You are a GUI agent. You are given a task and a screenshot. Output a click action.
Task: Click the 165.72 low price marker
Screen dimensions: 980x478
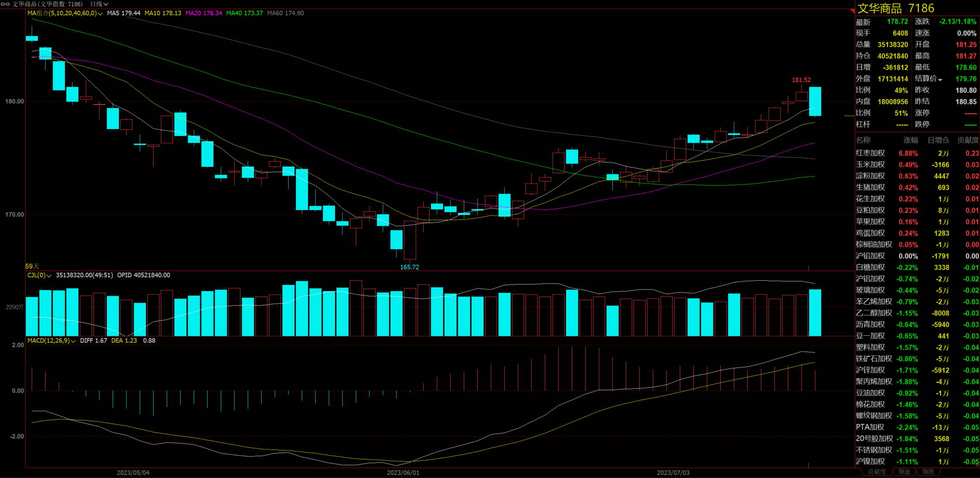(x=409, y=267)
